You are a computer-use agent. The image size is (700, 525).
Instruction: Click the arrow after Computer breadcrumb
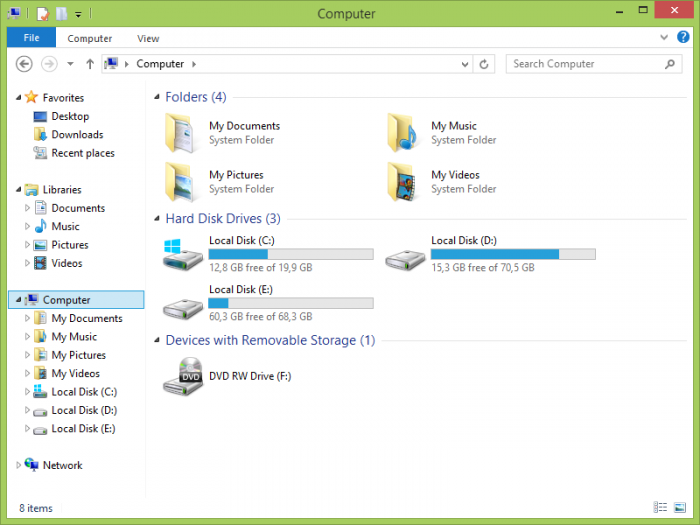194,64
